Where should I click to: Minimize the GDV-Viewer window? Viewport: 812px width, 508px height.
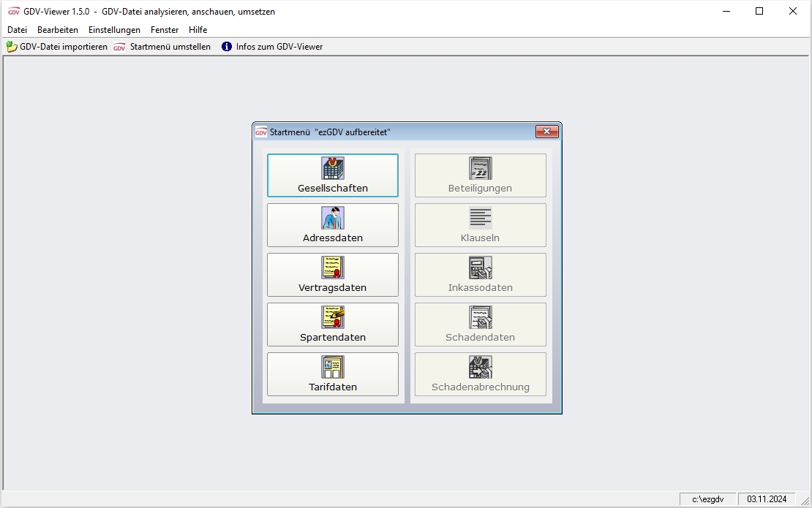726,12
